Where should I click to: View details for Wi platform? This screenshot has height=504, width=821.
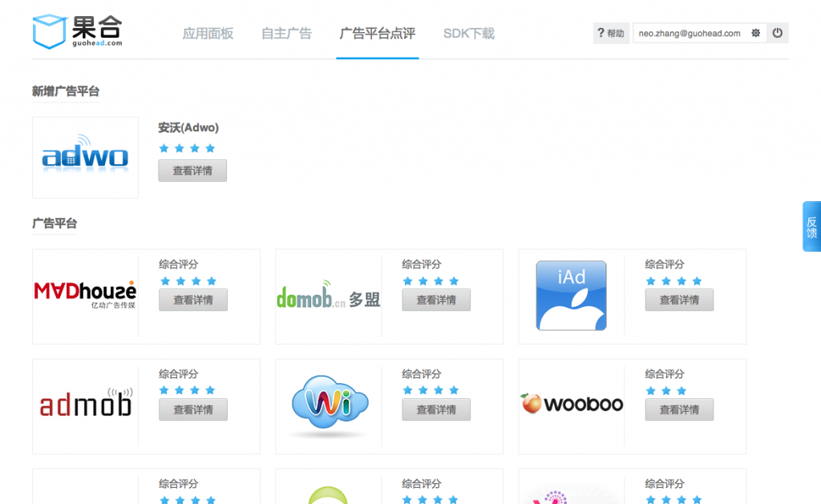436,409
